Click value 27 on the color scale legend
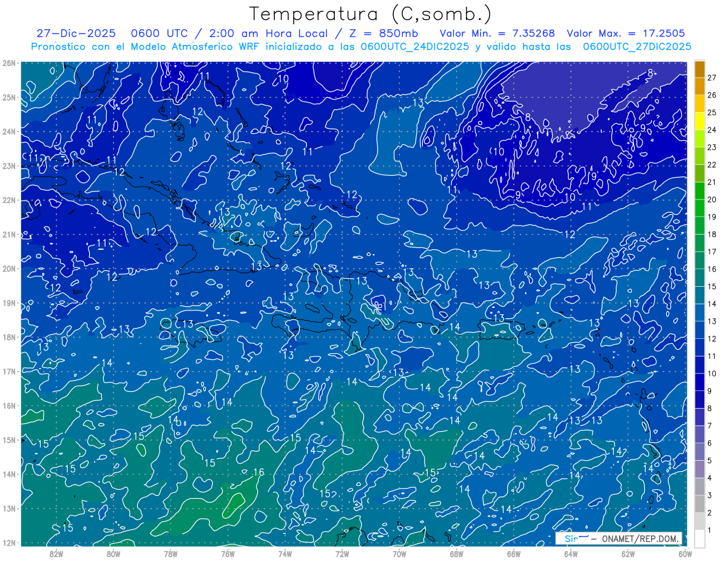 click(712, 78)
